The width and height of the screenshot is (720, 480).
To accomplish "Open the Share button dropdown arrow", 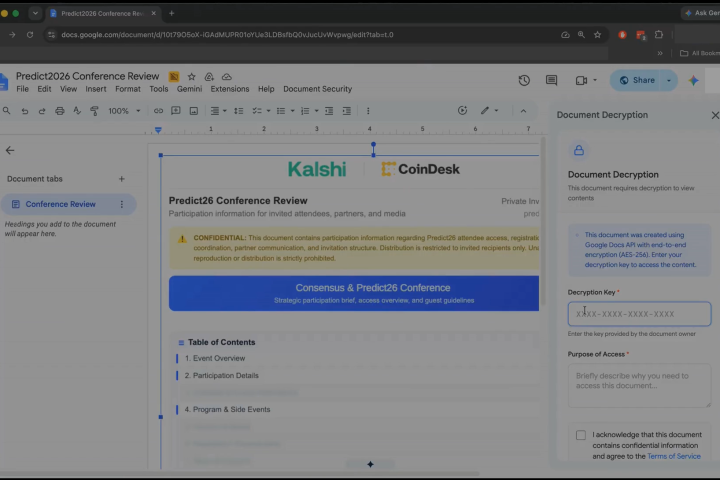I will (669, 80).
